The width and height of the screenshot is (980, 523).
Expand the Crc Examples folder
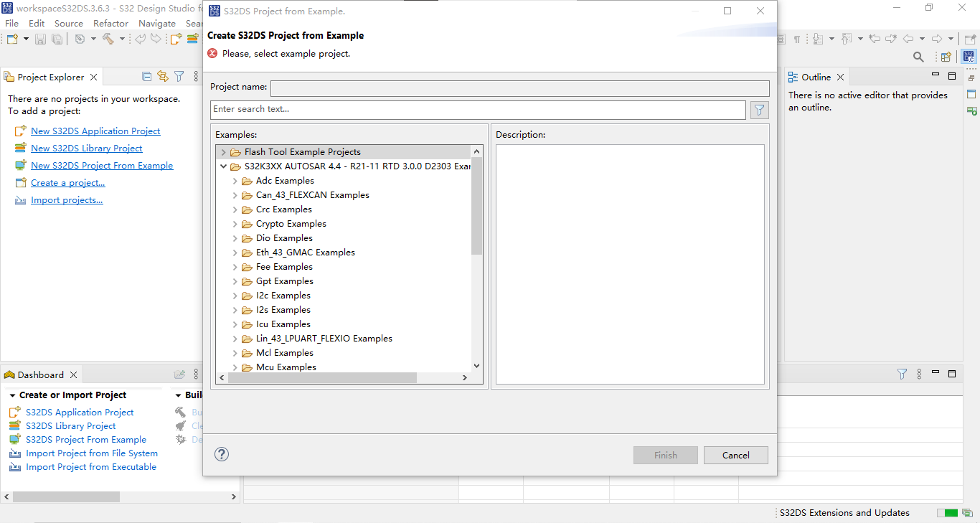pos(235,209)
